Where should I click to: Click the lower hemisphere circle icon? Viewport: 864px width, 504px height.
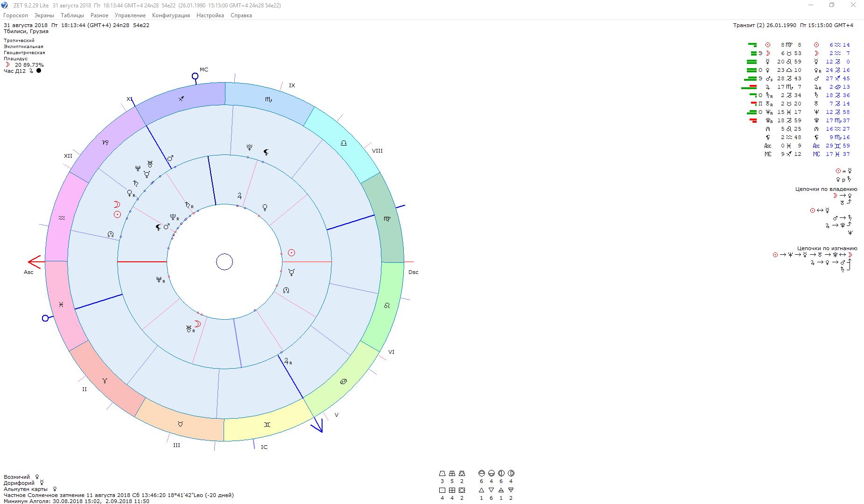click(491, 473)
